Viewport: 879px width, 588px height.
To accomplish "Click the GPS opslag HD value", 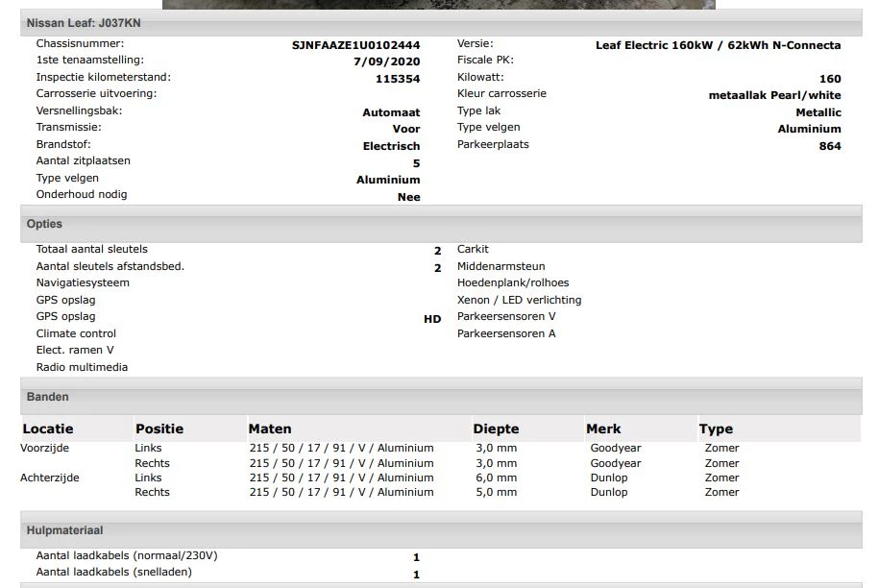I will 431,316.
